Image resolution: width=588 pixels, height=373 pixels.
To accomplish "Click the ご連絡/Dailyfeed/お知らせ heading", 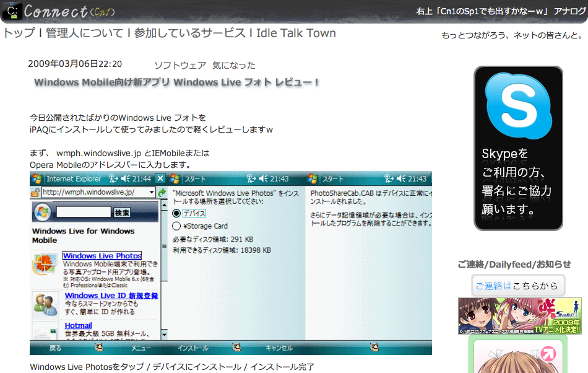I will 514,265.
